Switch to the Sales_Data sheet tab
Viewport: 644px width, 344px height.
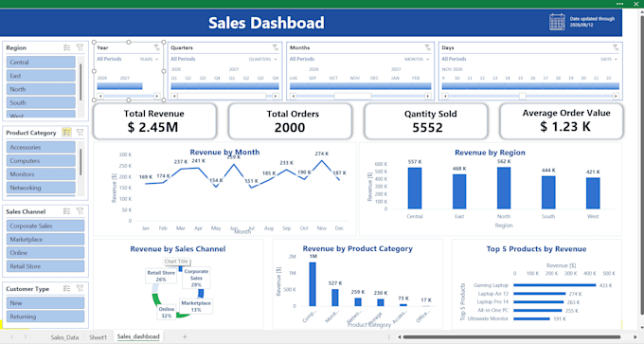click(64, 337)
